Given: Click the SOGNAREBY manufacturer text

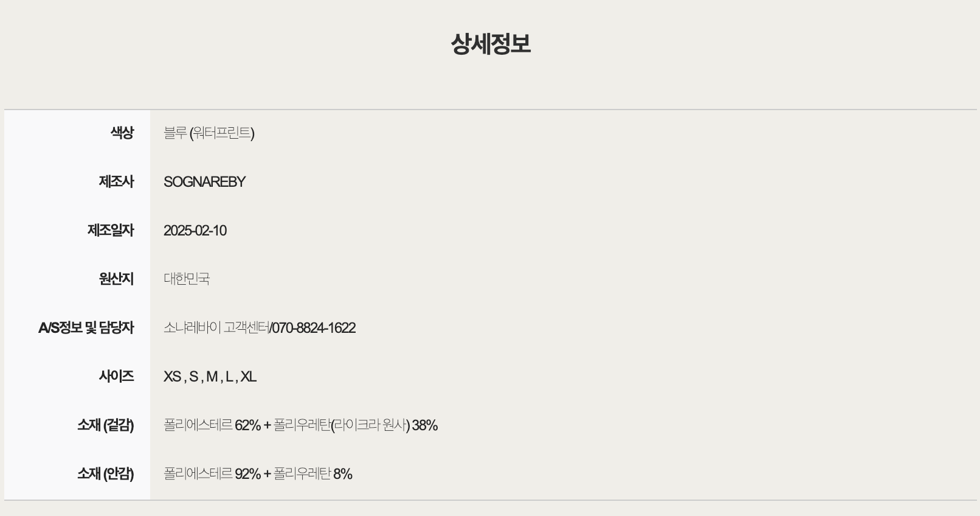Looking at the screenshot, I should tap(204, 182).
